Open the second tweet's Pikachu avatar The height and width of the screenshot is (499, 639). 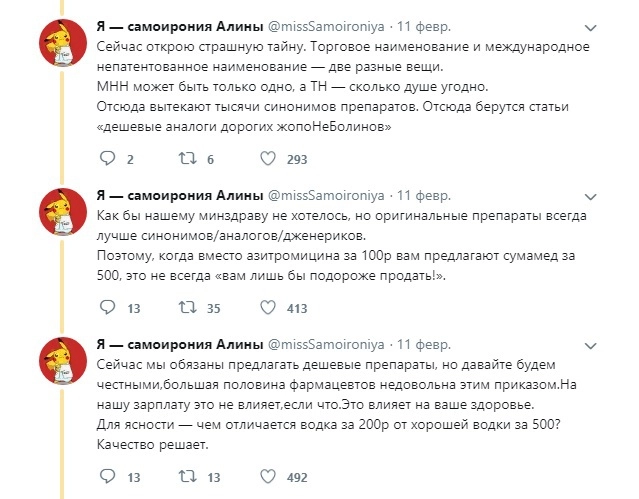pos(61,210)
